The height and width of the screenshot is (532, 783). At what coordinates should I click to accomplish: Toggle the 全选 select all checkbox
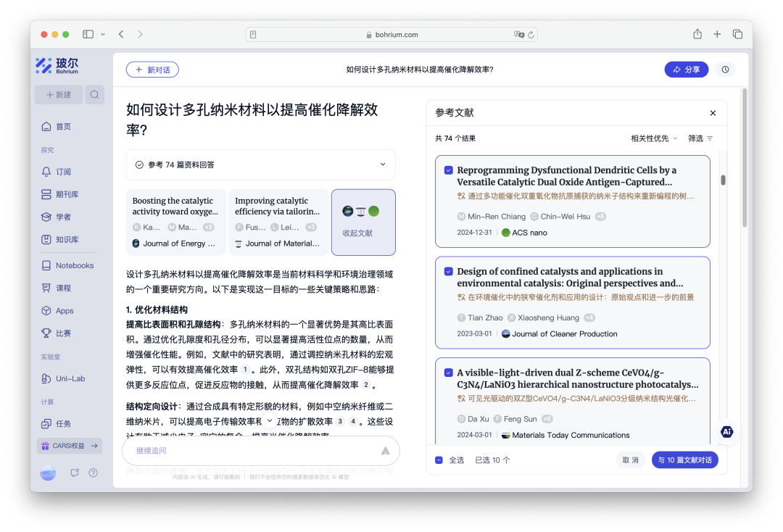pyautogui.click(x=439, y=460)
